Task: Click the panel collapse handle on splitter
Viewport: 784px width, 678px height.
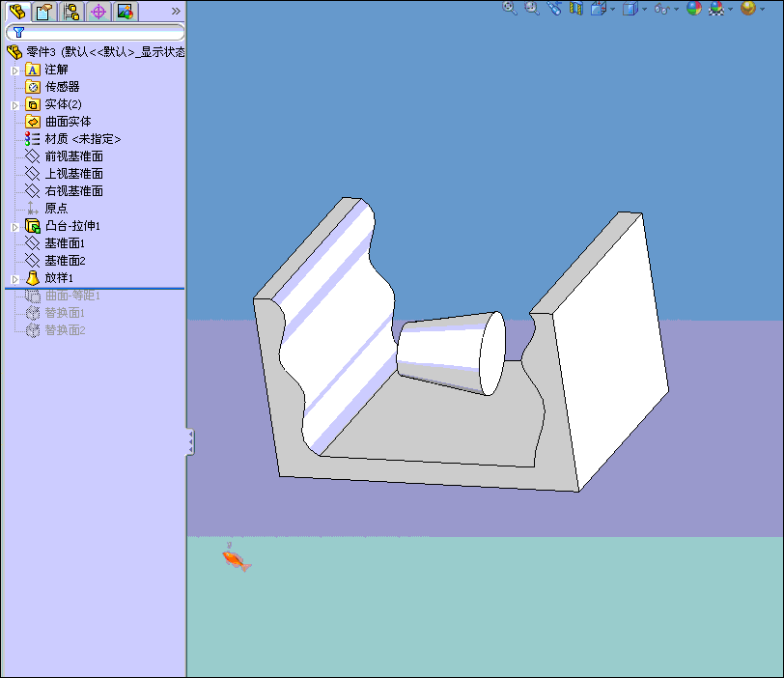Action: pos(190,442)
